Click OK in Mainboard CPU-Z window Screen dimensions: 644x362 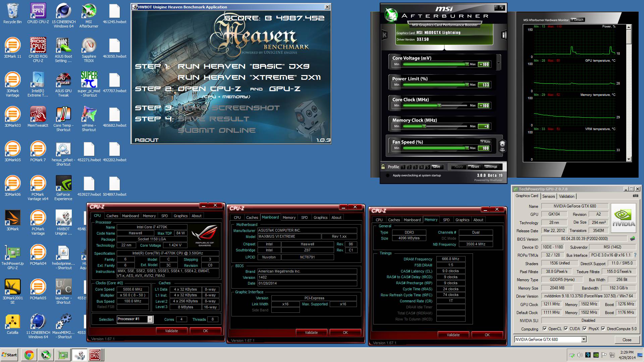(x=345, y=333)
